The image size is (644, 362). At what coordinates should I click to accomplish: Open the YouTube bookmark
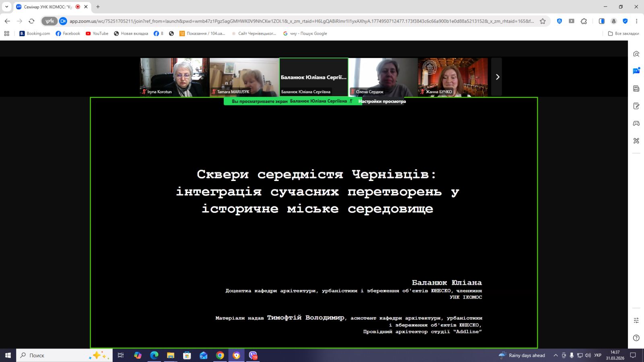pos(97,34)
